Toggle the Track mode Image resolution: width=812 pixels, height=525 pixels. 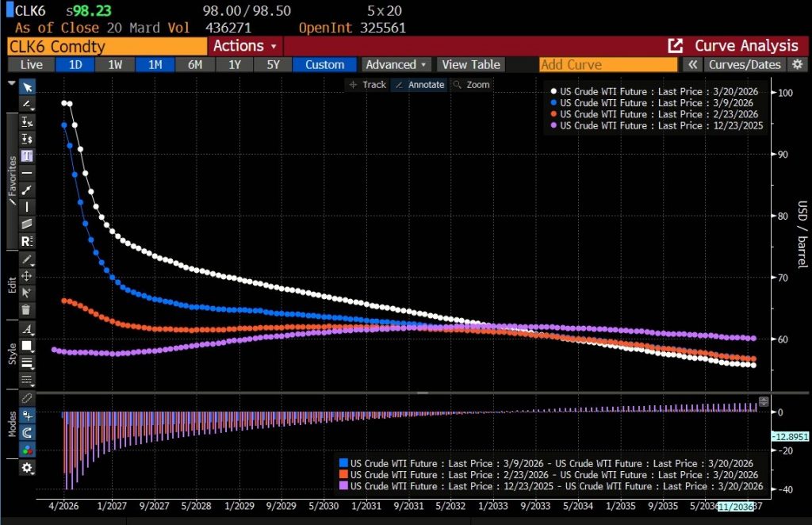click(x=366, y=85)
